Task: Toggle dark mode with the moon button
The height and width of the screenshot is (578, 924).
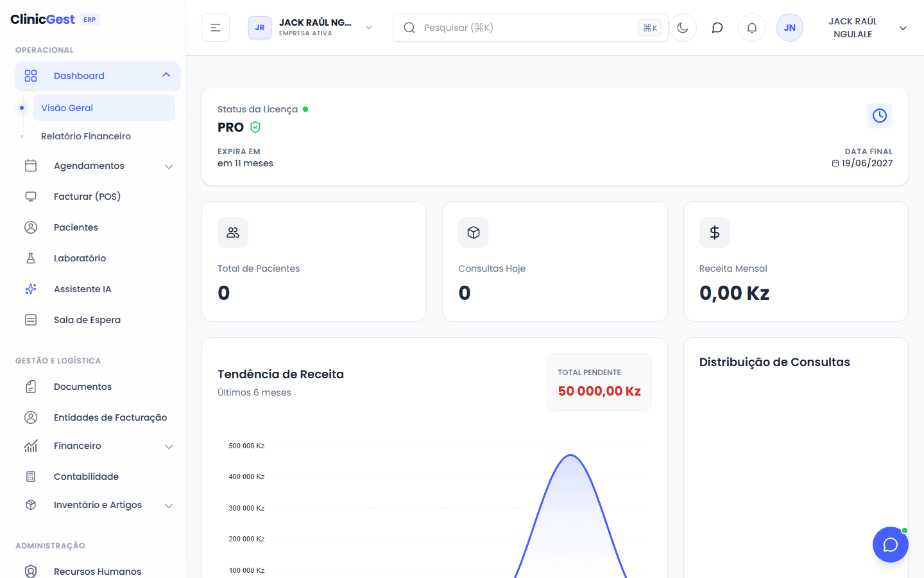Action: pos(683,28)
